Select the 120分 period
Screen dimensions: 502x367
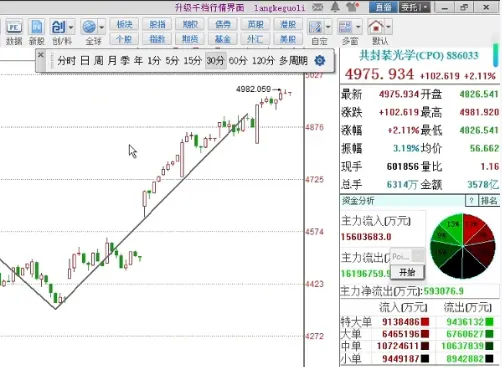pyautogui.click(x=263, y=61)
